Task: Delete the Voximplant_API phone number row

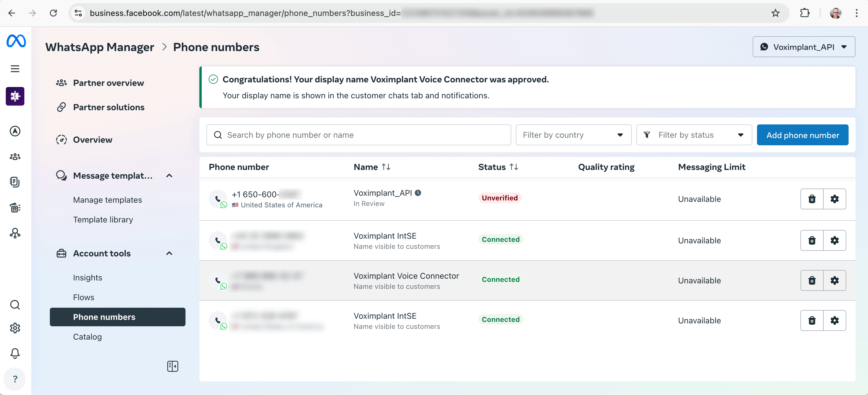Action: (812, 199)
